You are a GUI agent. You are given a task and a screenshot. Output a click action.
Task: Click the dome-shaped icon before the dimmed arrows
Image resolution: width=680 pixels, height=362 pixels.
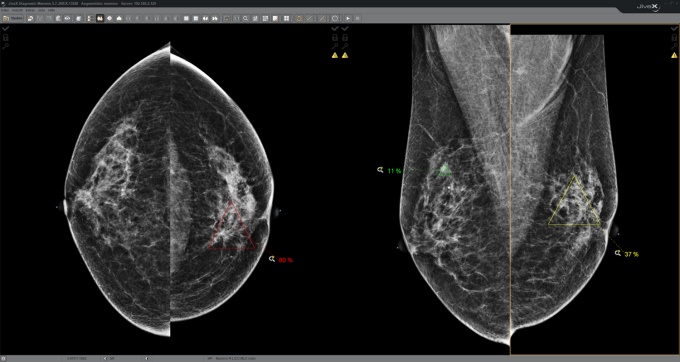pyautogui.click(x=119, y=19)
